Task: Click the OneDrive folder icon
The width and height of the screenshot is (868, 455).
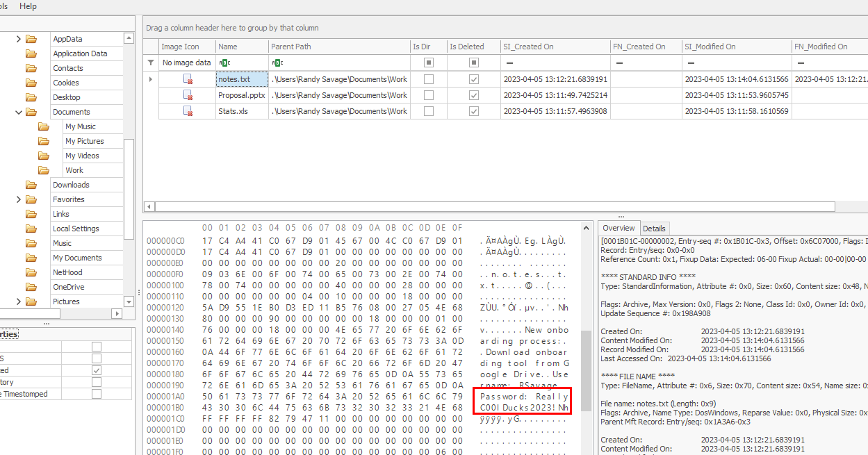Action: (x=31, y=287)
